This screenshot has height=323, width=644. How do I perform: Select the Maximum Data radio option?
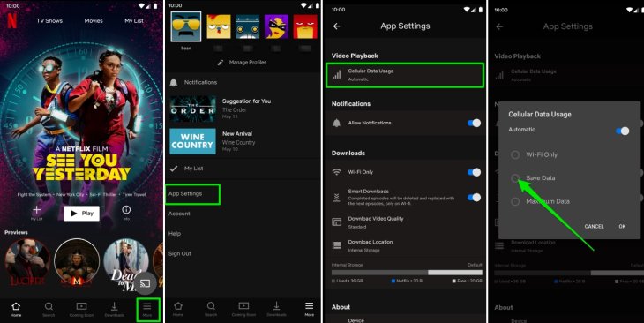coord(515,202)
